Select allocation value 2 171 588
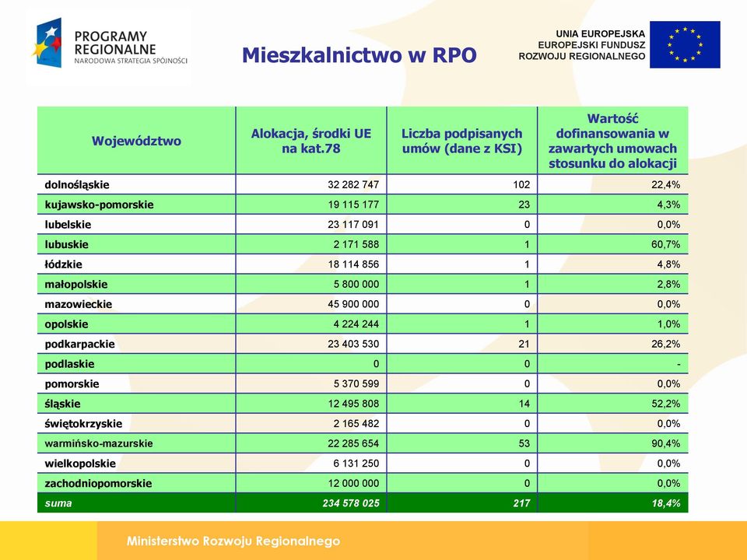747x560 pixels. pos(356,245)
